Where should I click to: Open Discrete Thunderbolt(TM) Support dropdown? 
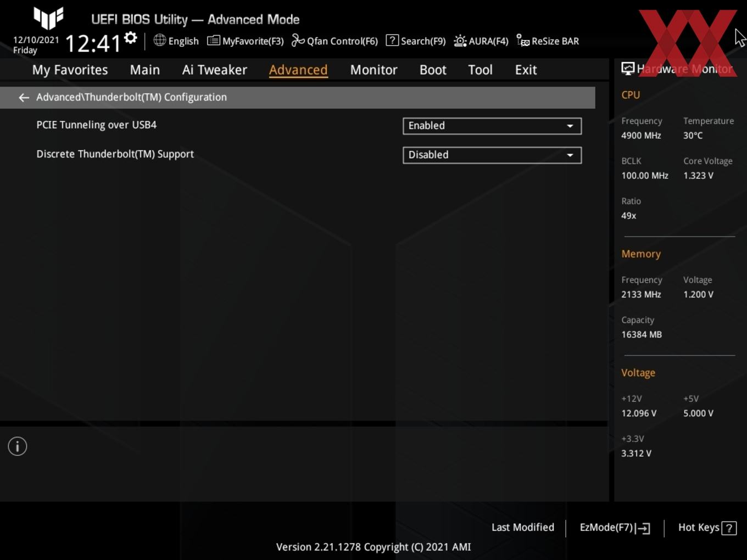click(x=492, y=155)
